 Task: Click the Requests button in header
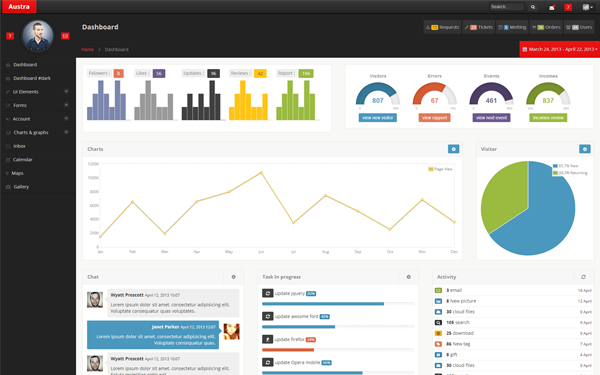[442, 27]
